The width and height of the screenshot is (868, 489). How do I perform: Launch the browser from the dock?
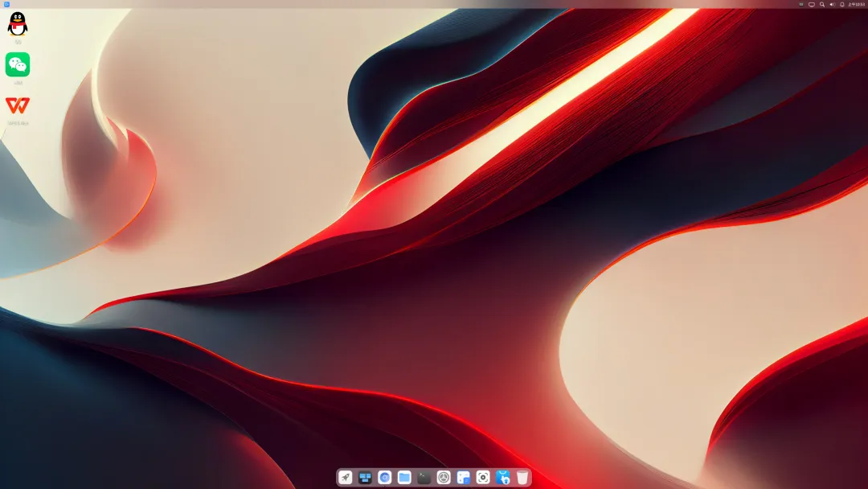click(385, 478)
